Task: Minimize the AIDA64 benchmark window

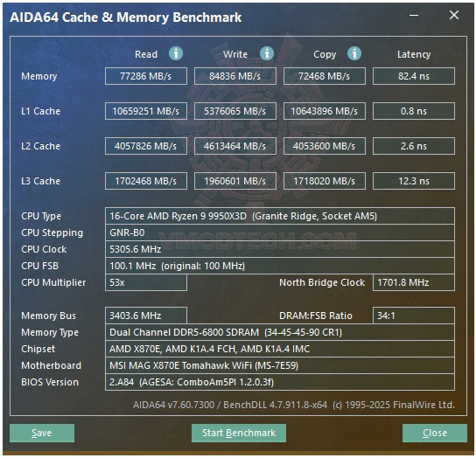Action: pyautogui.click(x=414, y=15)
